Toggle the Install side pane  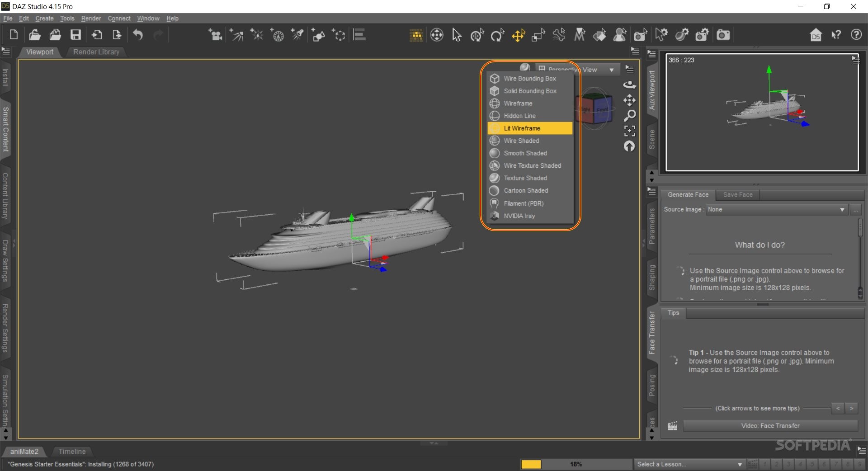coord(5,77)
